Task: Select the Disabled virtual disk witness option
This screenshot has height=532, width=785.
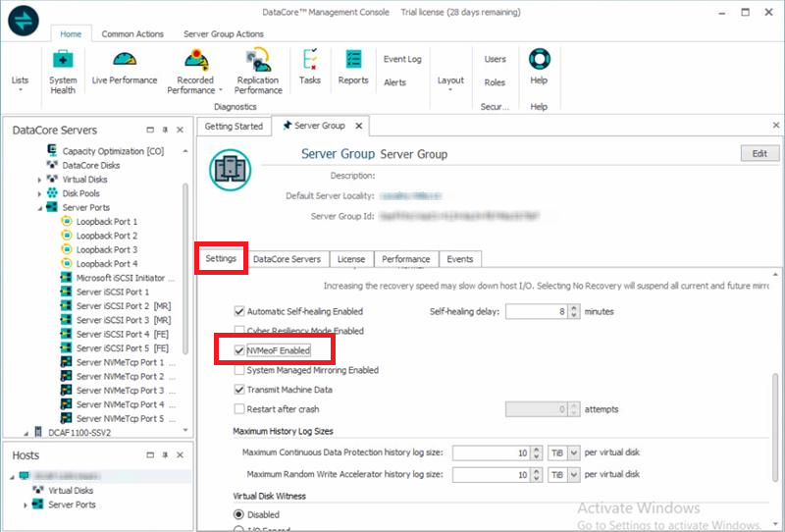Action: tap(238, 514)
